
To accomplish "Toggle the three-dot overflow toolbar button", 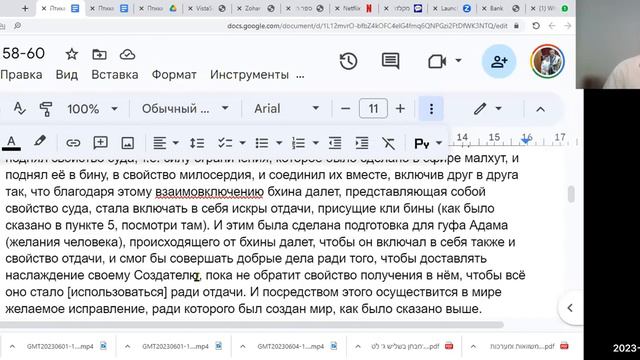I will [431, 109].
